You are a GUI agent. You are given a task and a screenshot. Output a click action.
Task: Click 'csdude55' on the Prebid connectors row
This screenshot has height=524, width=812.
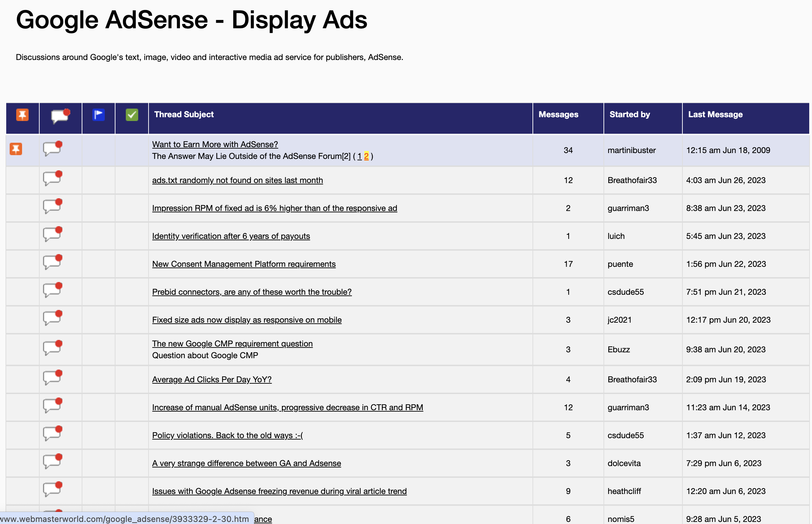(x=626, y=292)
